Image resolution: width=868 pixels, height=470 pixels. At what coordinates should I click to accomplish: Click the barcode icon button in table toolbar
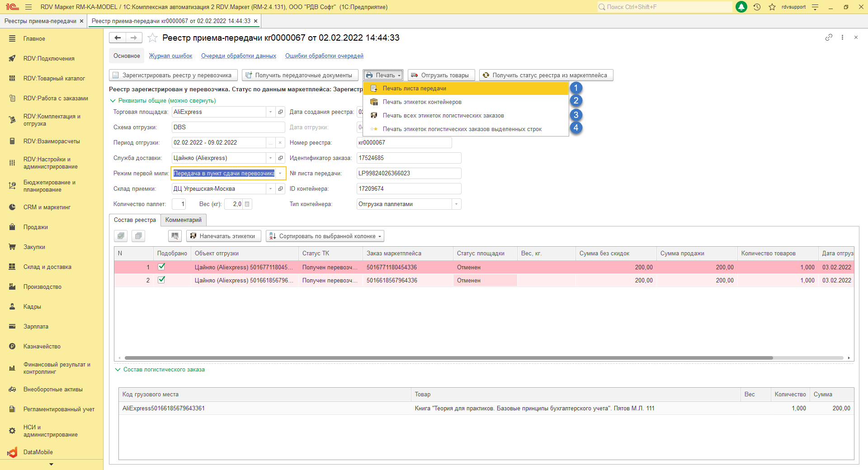click(x=175, y=236)
